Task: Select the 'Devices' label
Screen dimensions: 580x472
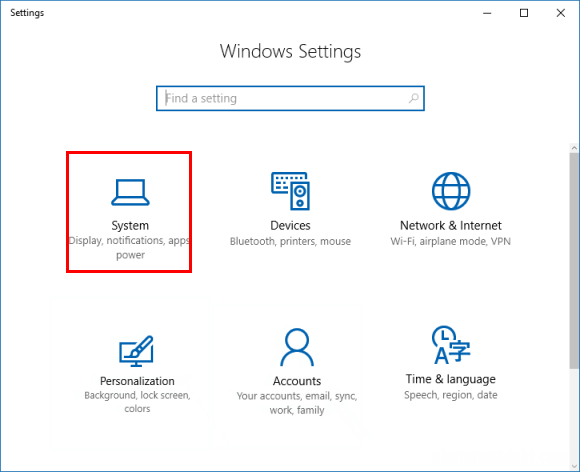Action: [x=290, y=226]
